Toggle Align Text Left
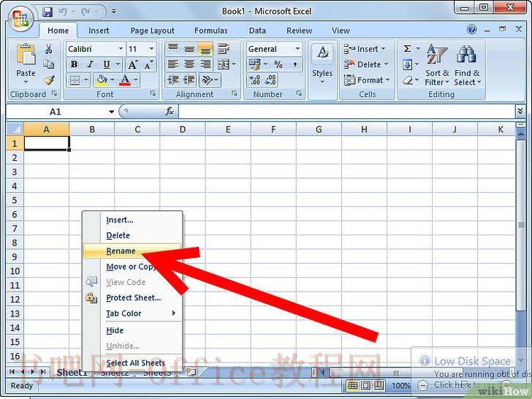 click(x=173, y=64)
